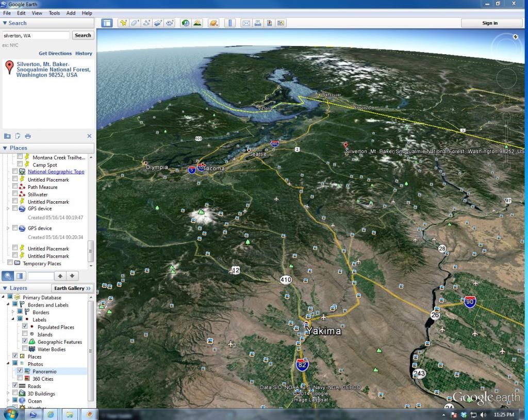Email the current view
The image size is (528, 420).
coord(246,23)
